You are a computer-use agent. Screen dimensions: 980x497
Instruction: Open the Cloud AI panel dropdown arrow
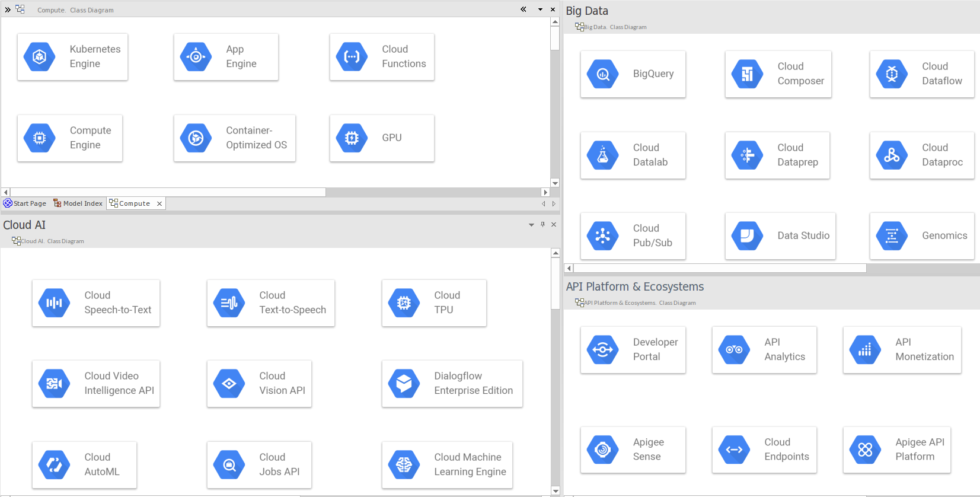[531, 225]
